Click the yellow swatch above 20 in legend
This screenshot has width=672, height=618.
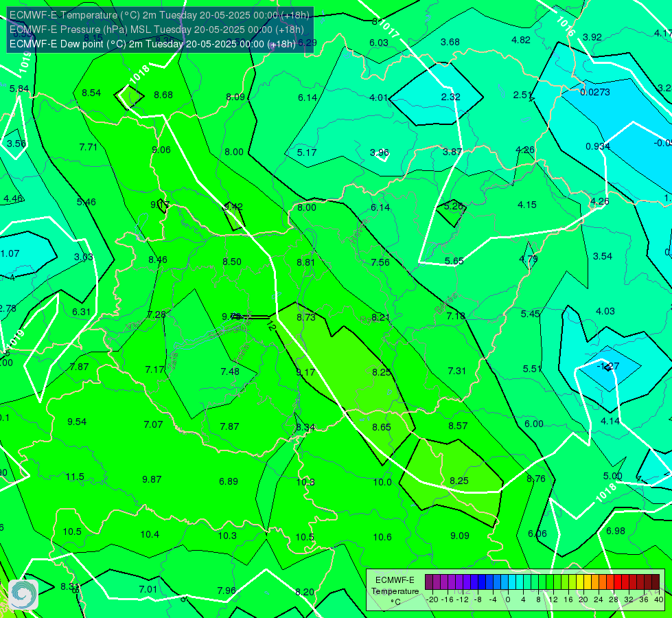pos(580,582)
